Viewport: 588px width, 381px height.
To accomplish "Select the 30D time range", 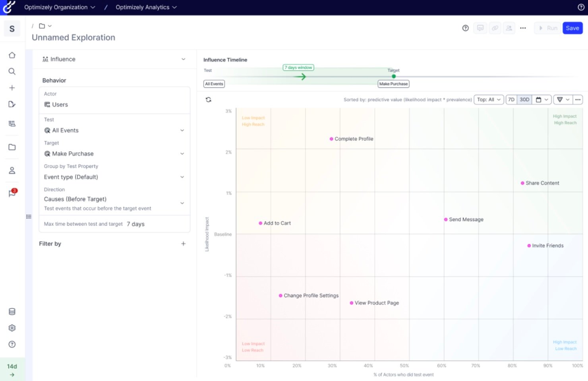I will click(x=524, y=100).
